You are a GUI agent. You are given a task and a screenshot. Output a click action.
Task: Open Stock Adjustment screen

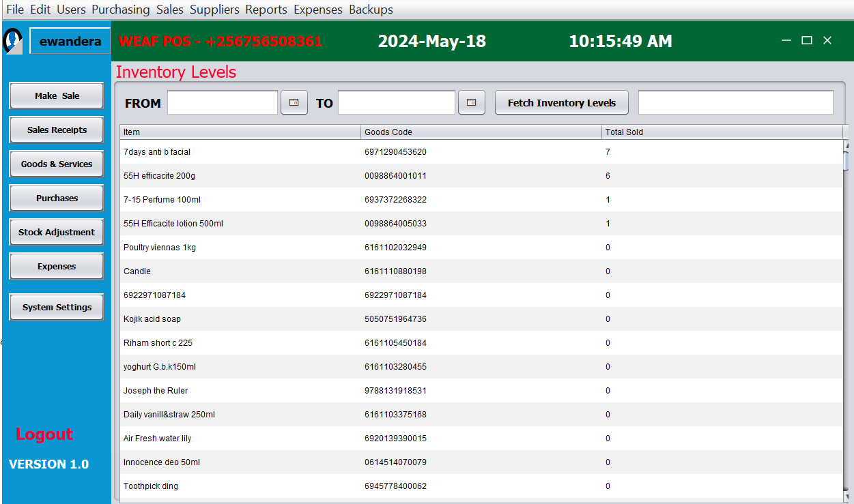coord(57,233)
